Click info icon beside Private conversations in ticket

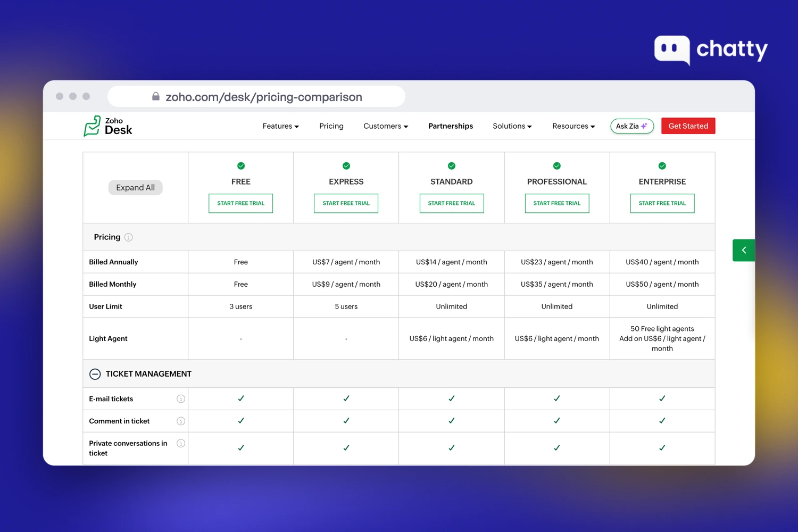coord(181,443)
